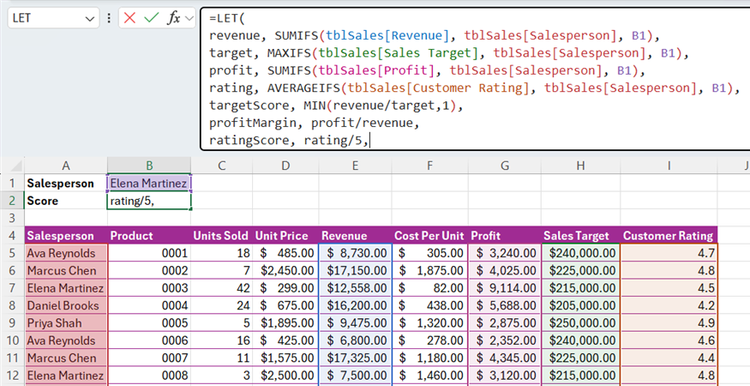This screenshot has width=750, height=386.
Task: Click the Product table header cell
Action: tap(149, 235)
